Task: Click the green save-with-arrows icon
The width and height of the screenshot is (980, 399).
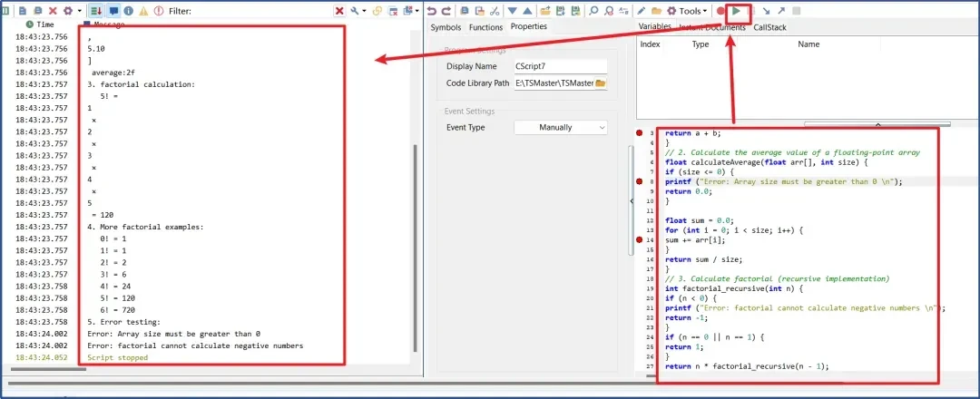Action: pos(561,11)
